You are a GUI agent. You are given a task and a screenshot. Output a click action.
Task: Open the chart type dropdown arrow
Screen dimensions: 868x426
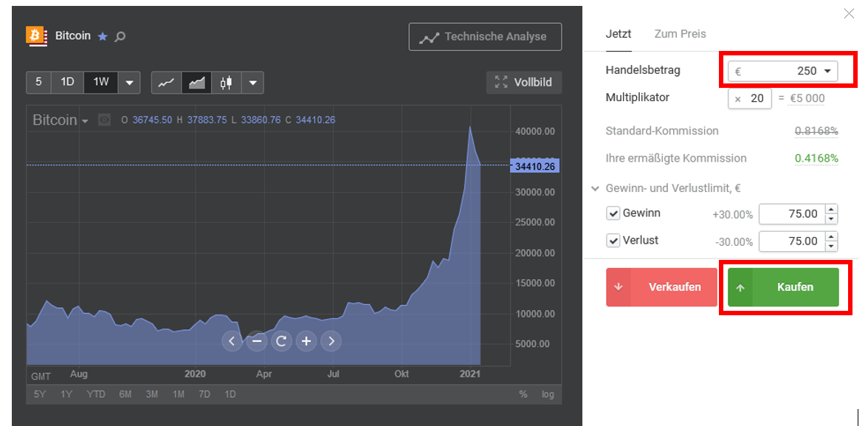pyautogui.click(x=252, y=83)
